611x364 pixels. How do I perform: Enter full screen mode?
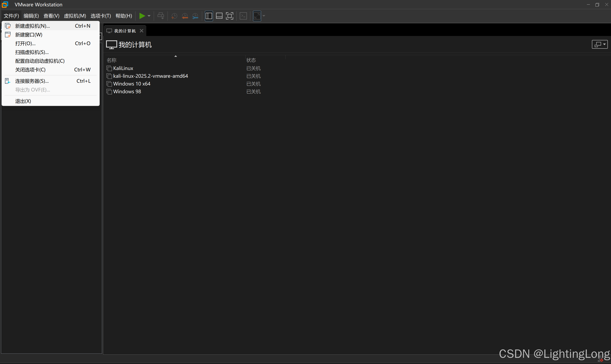[x=230, y=16]
